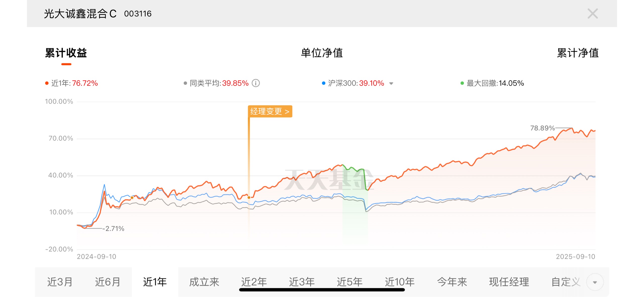Click the black horizontal scroll bar
Image resolution: width=644 pixels, height=297 pixels.
[322, 290]
